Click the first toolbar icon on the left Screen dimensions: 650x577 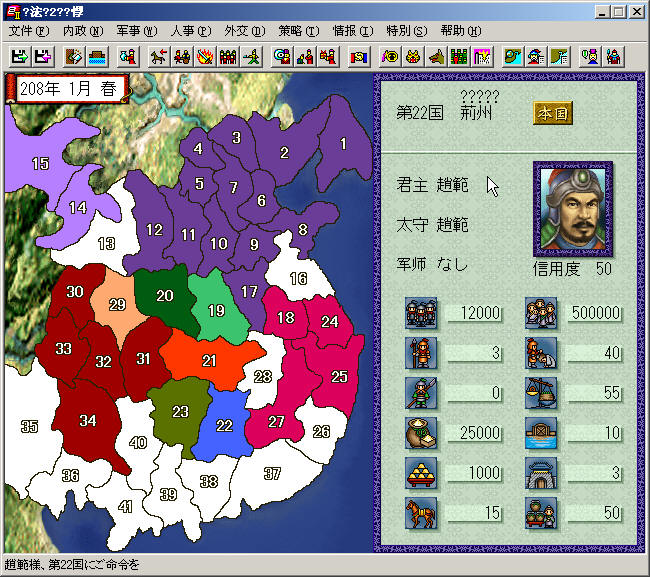pyautogui.click(x=17, y=55)
